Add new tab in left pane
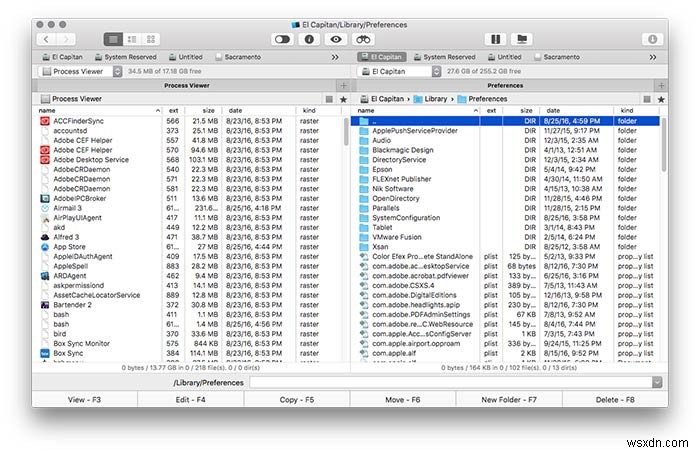 click(343, 85)
